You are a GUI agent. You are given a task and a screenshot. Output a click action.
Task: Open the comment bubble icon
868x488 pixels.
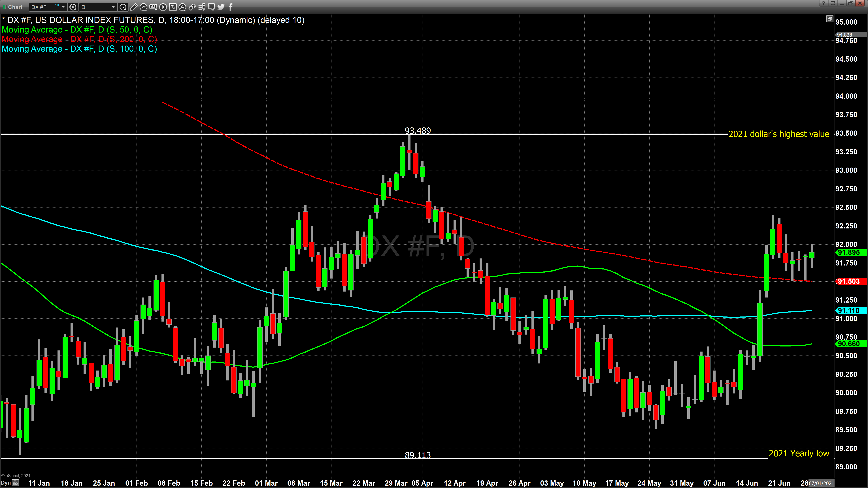pyautogui.click(x=211, y=7)
